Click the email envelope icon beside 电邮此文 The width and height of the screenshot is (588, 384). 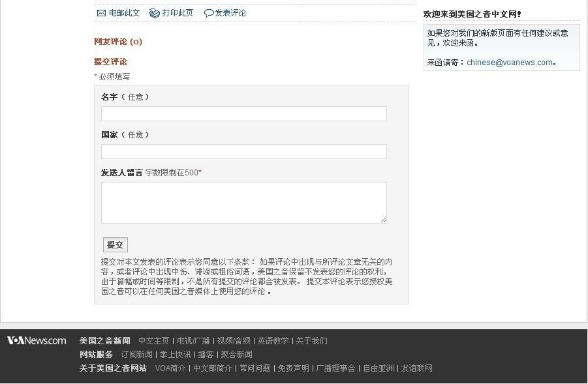[101, 13]
